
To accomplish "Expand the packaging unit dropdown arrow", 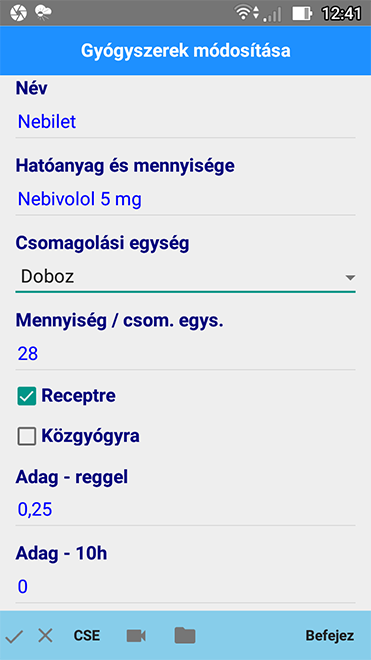I will point(350,277).
